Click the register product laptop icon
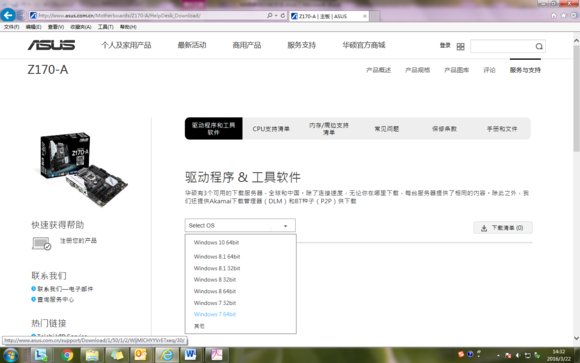The image size is (580, 363). (41, 243)
